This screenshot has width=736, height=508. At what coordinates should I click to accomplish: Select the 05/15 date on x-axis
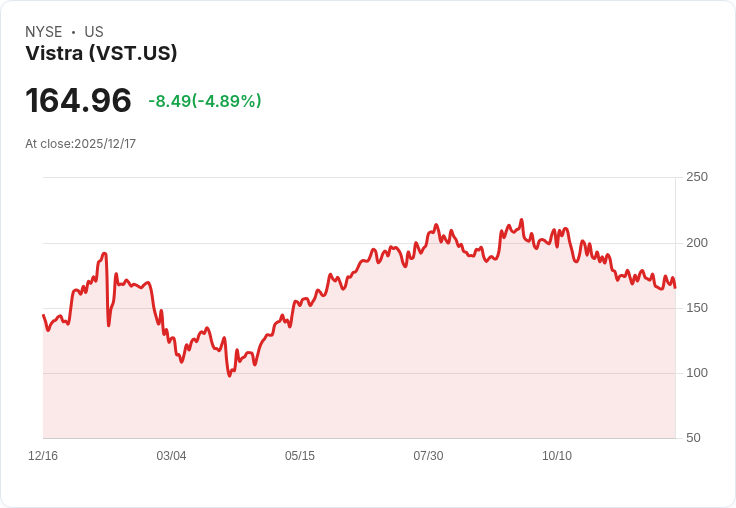(x=300, y=456)
